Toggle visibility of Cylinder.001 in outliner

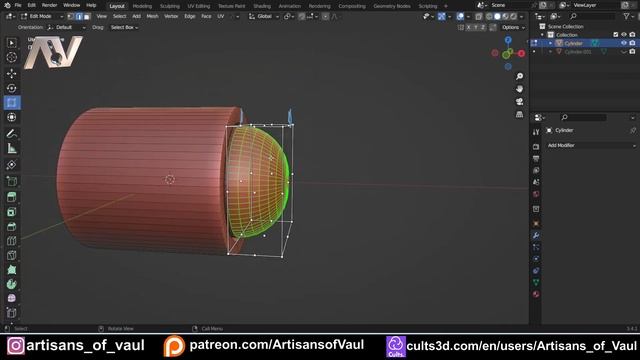(x=624, y=52)
